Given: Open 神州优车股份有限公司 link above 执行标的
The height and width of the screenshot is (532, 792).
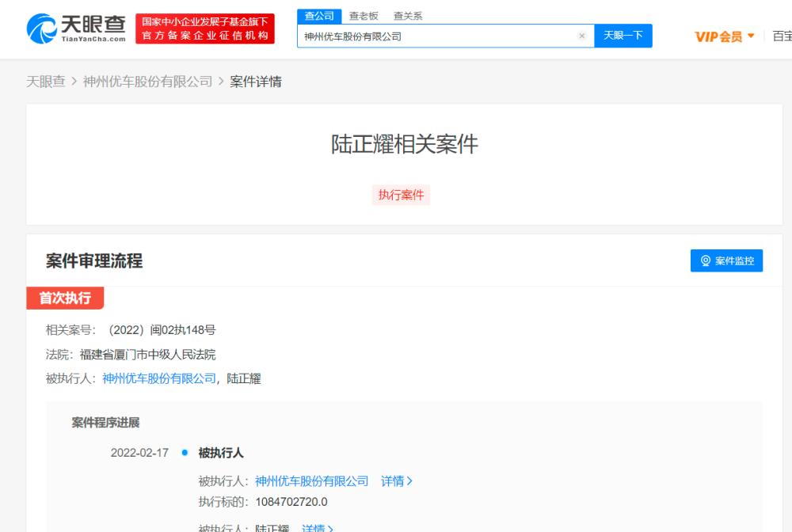Looking at the screenshot, I should pyautogui.click(x=311, y=481).
